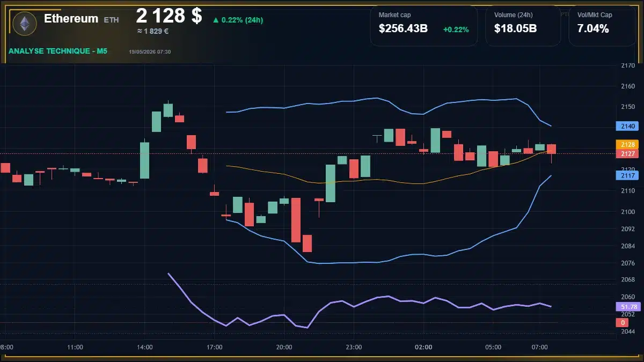Click the ETH ticker symbol

coord(112,20)
